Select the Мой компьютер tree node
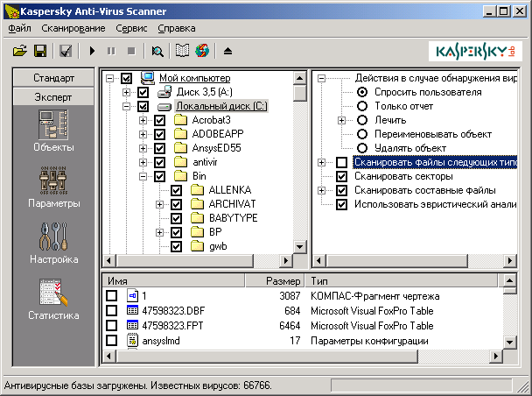 [x=195, y=78]
